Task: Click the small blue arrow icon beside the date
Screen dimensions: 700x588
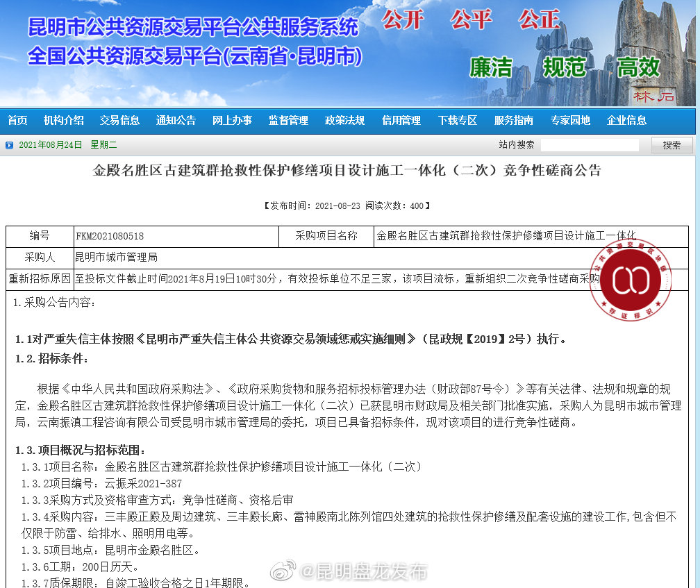Action: [8, 145]
